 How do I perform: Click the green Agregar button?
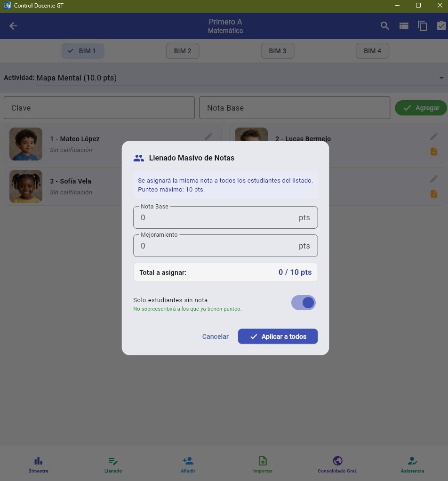coord(421,108)
